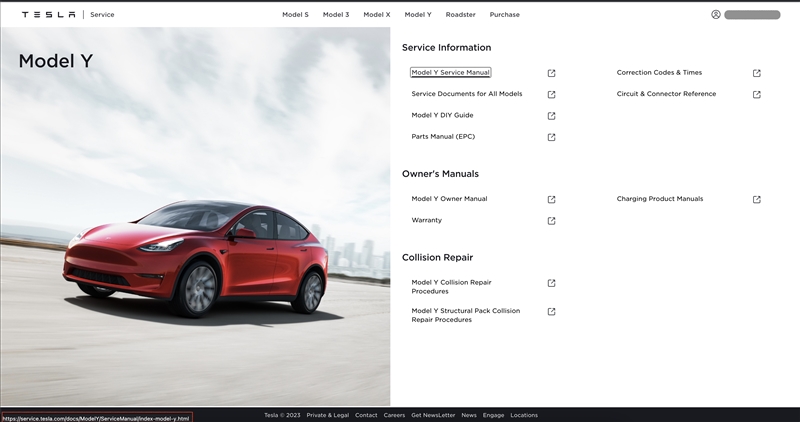Click external link icon beside Model Y Service Manual
This screenshot has width=800, height=422.
click(x=552, y=73)
